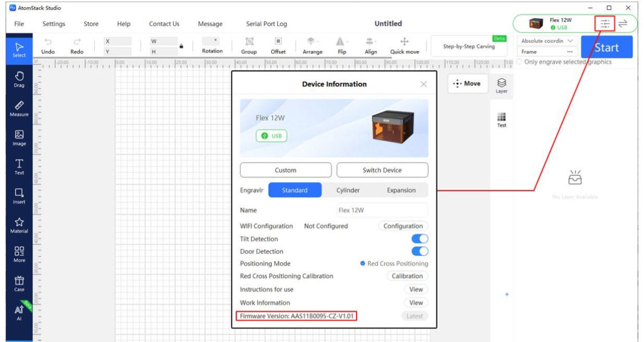The image size is (644, 342).
Task: Activate the Drag hand tool
Action: pos(19,79)
